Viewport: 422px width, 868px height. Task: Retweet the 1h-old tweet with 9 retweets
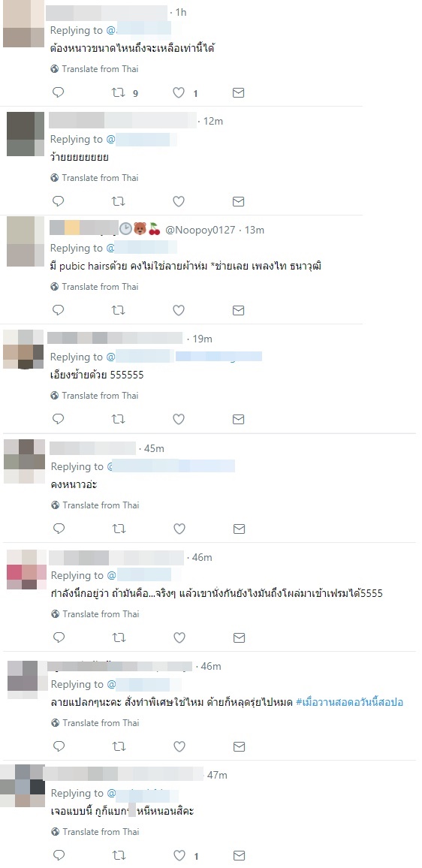click(119, 93)
